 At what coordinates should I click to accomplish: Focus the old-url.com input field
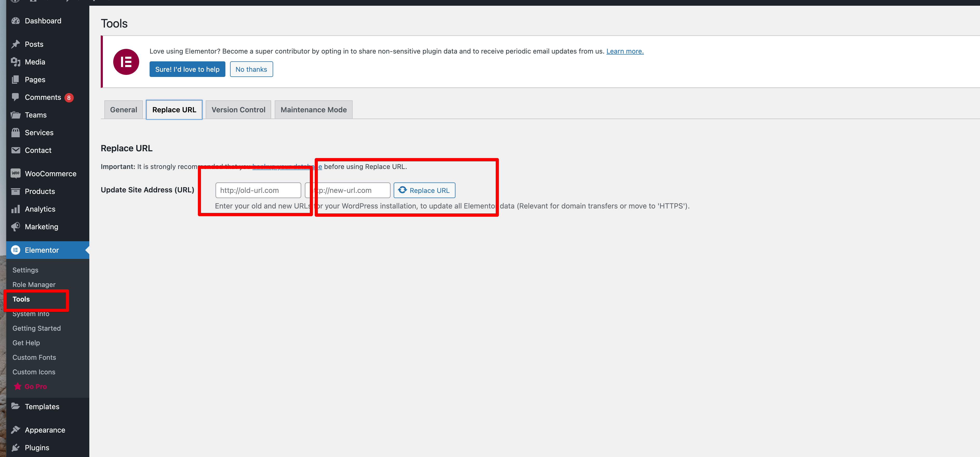point(258,190)
